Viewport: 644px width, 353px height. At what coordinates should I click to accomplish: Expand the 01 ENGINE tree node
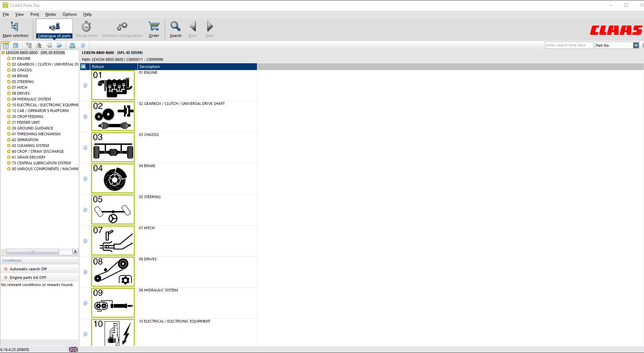pos(9,58)
